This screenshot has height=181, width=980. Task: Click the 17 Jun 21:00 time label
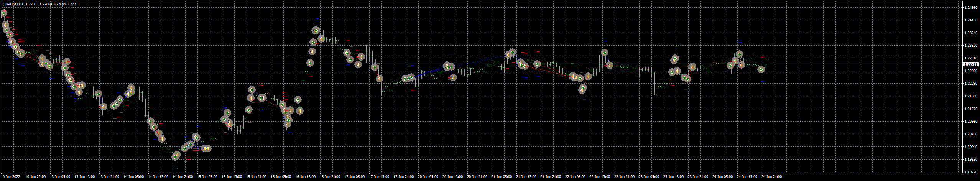coord(403,177)
